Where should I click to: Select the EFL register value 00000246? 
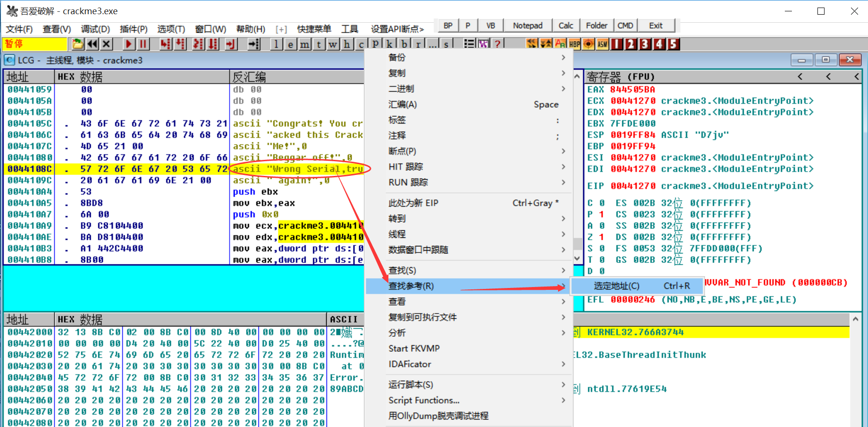coord(633,299)
